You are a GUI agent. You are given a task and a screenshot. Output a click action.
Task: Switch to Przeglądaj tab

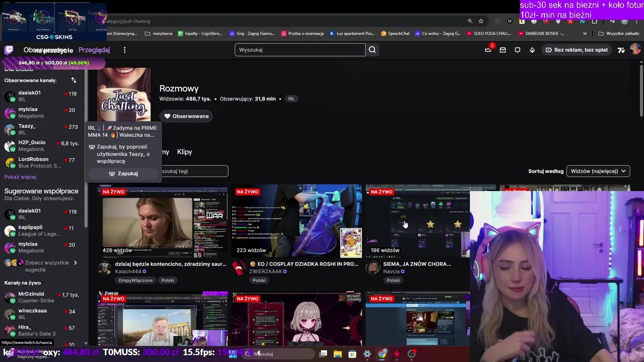[x=94, y=50]
